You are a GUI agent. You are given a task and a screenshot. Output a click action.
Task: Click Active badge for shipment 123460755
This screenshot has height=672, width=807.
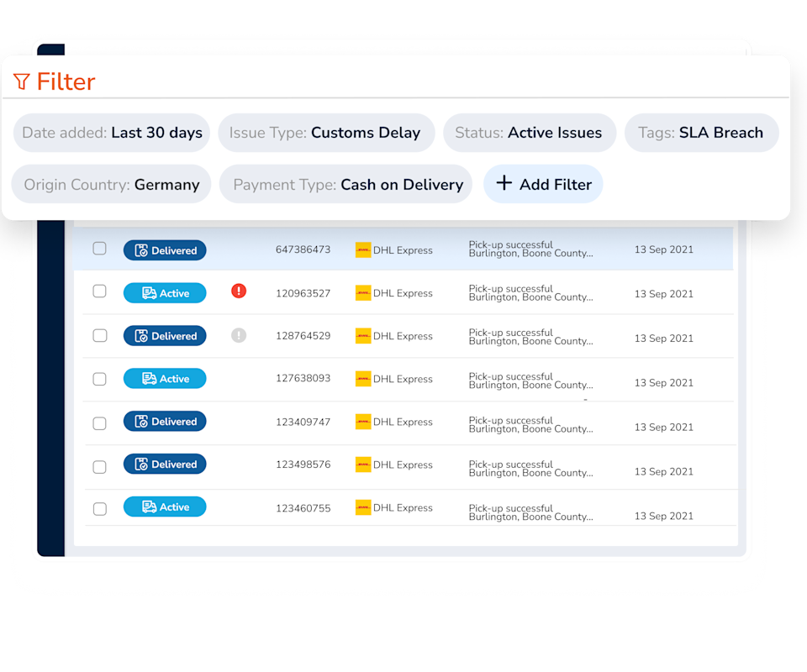(165, 507)
